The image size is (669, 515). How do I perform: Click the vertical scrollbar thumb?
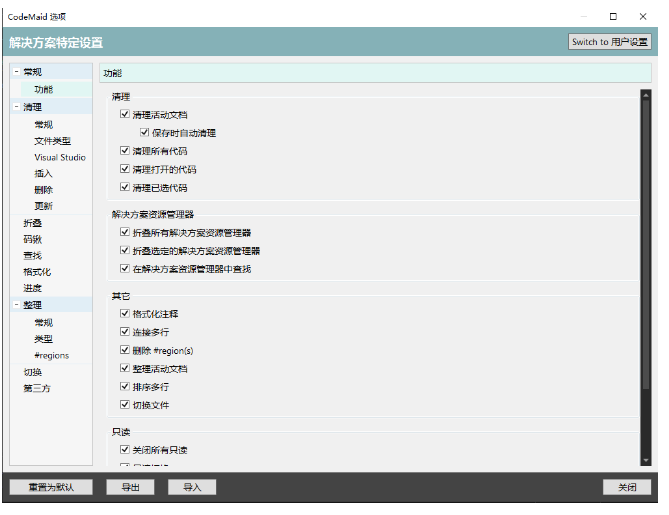click(646, 244)
